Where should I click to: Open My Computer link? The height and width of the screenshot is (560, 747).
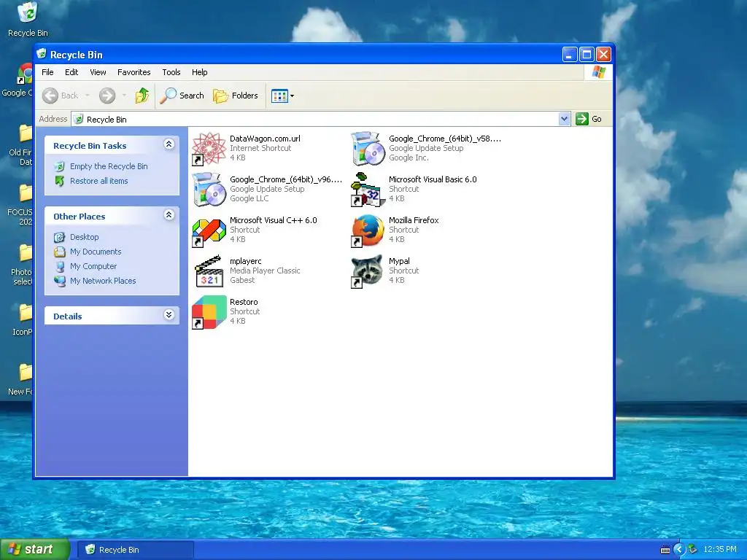(x=93, y=266)
